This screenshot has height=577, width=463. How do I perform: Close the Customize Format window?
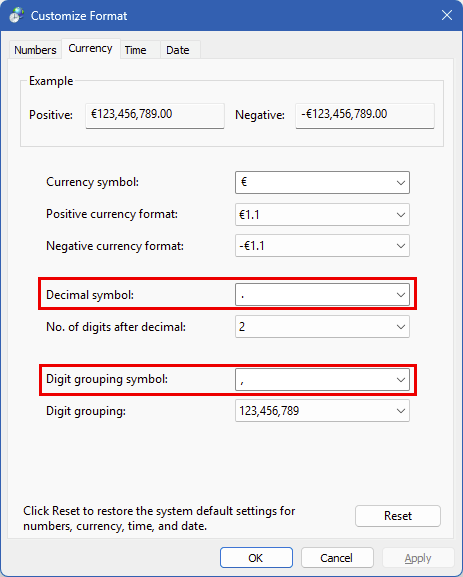coord(447,15)
